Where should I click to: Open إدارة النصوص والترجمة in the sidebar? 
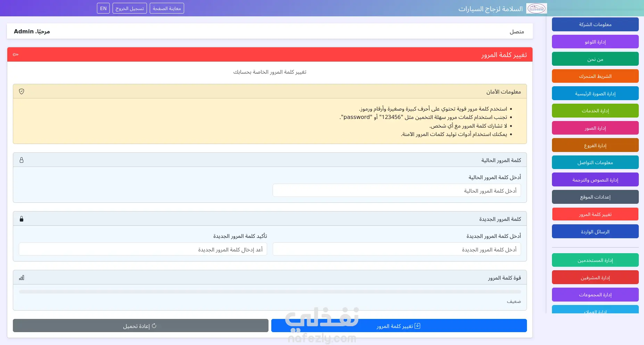point(595,180)
